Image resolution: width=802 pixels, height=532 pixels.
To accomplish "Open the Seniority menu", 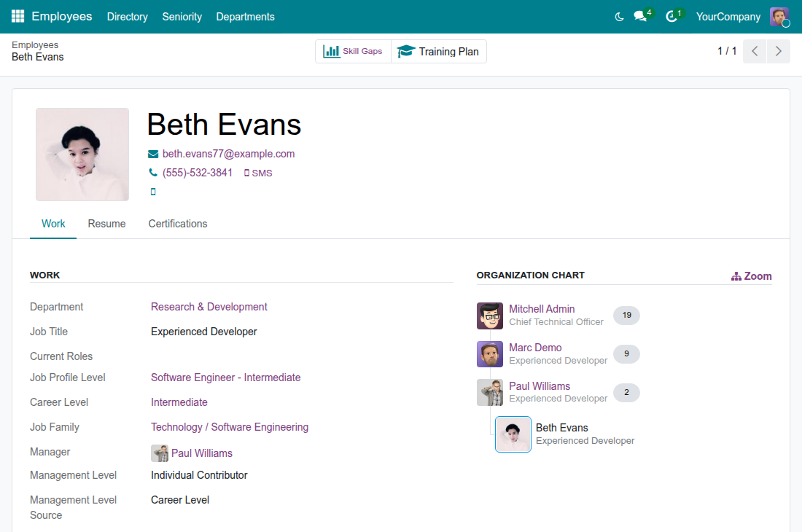I will (x=182, y=17).
